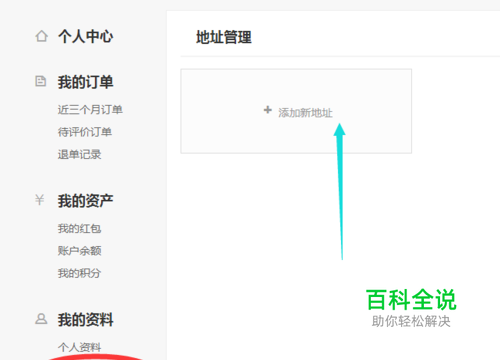Click the home icon beside 个人中心

coord(41,36)
